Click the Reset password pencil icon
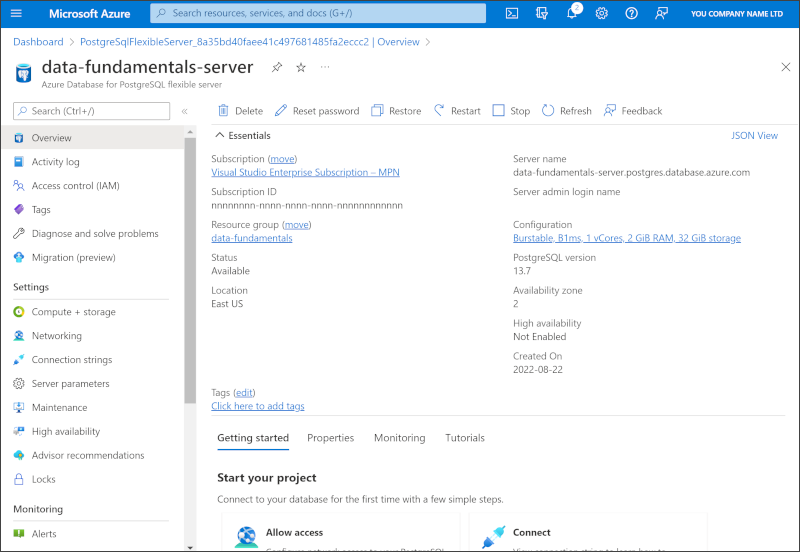 pyautogui.click(x=281, y=110)
